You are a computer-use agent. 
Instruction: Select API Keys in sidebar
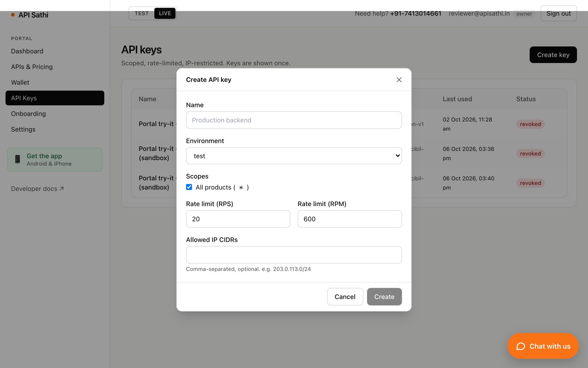click(55, 98)
